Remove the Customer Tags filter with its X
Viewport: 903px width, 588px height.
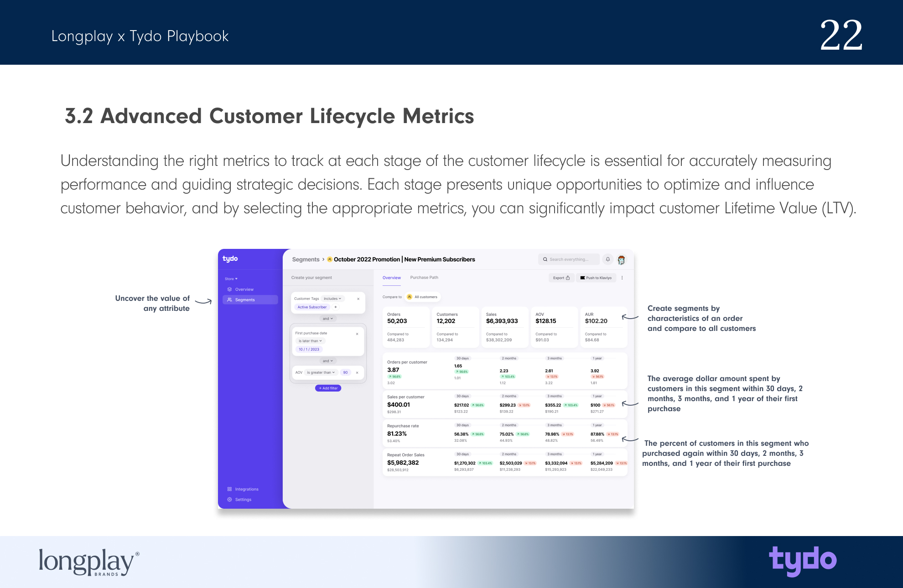tap(358, 299)
